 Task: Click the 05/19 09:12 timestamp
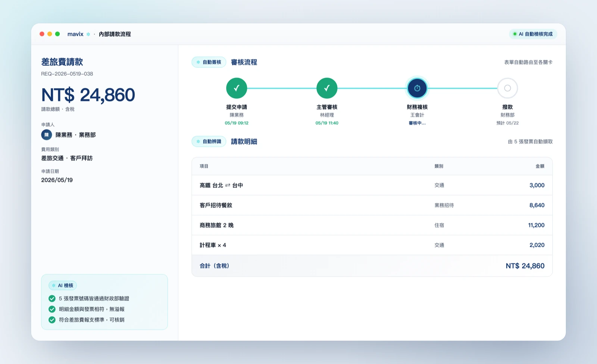(x=237, y=123)
